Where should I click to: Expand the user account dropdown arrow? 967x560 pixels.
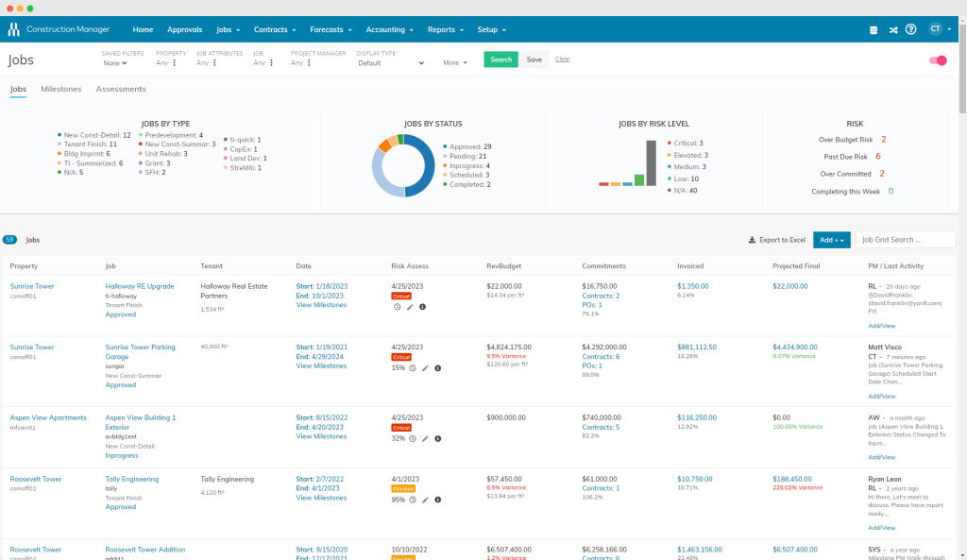(949, 29)
